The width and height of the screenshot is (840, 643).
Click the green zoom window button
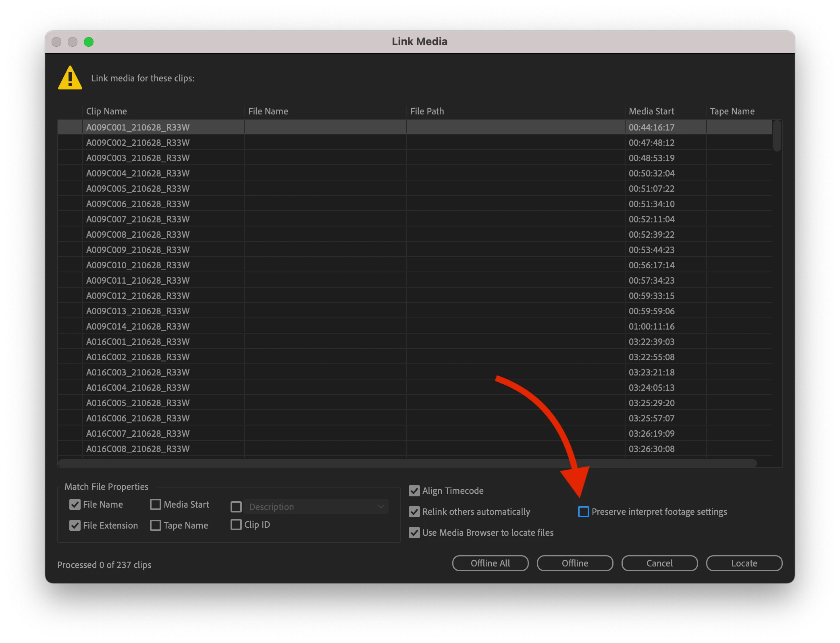coord(89,42)
